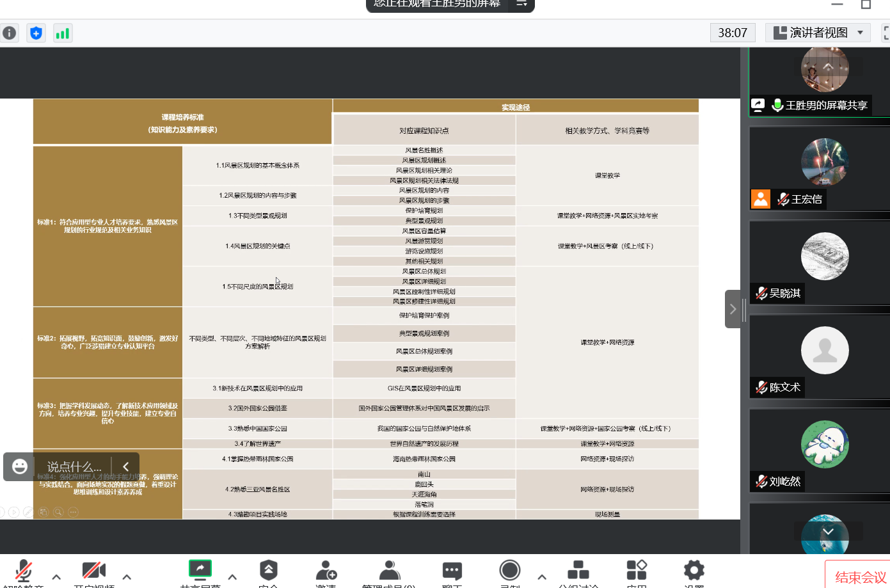Screen dimensions: 890x588
Task: Open the 演讲者视图 view dropdown
Action: tap(818, 33)
